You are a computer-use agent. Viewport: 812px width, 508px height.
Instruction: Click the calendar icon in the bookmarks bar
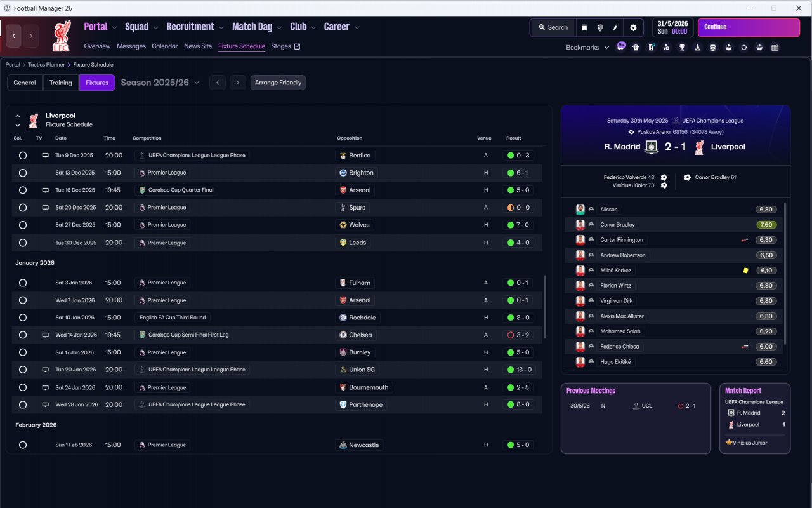[775, 47]
